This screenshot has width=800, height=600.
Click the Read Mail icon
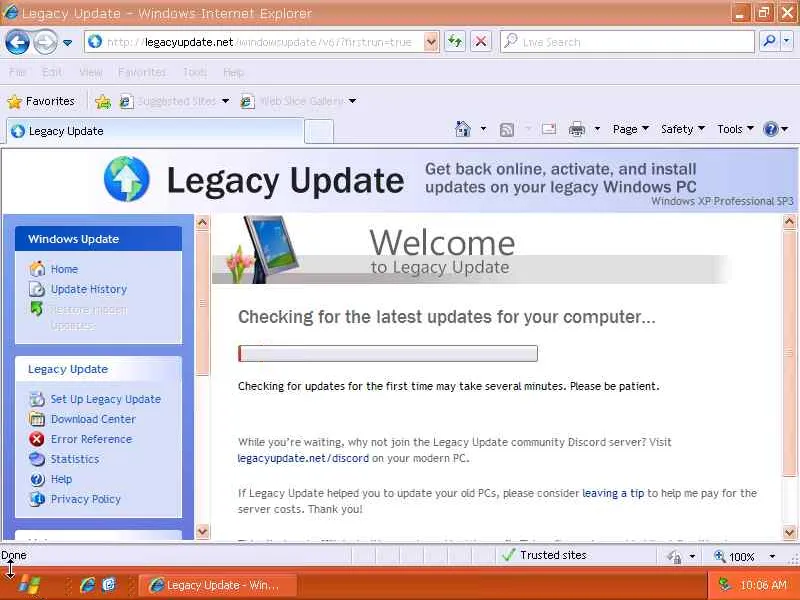(x=549, y=129)
